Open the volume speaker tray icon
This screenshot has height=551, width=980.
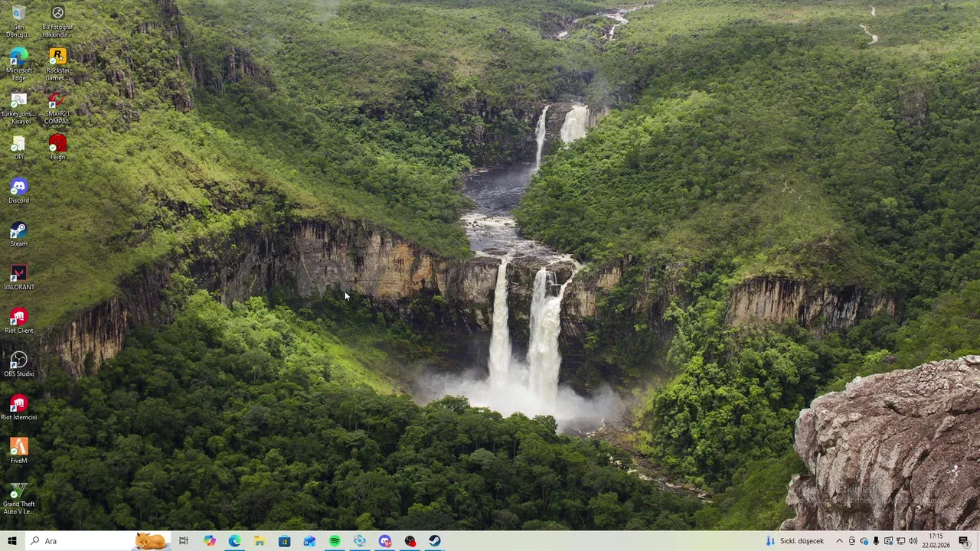coord(913,541)
